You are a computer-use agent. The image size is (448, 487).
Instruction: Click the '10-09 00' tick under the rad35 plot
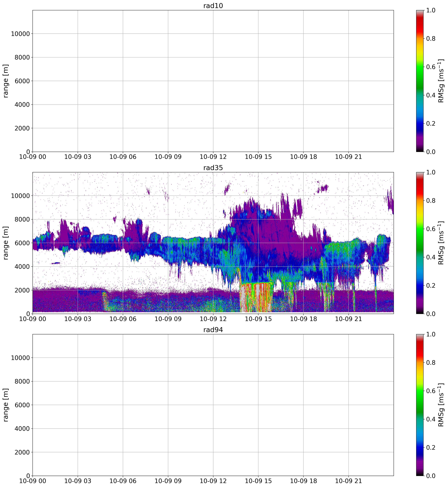[33, 319]
